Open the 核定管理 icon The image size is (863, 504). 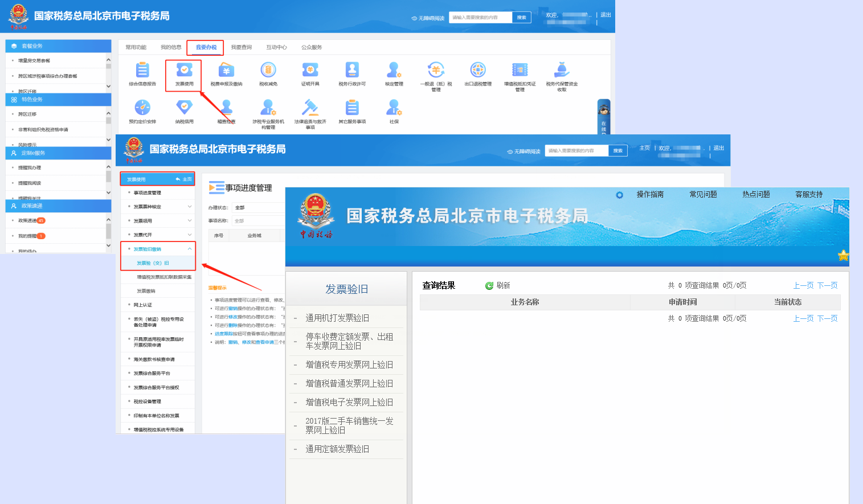pyautogui.click(x=394, y=70)
